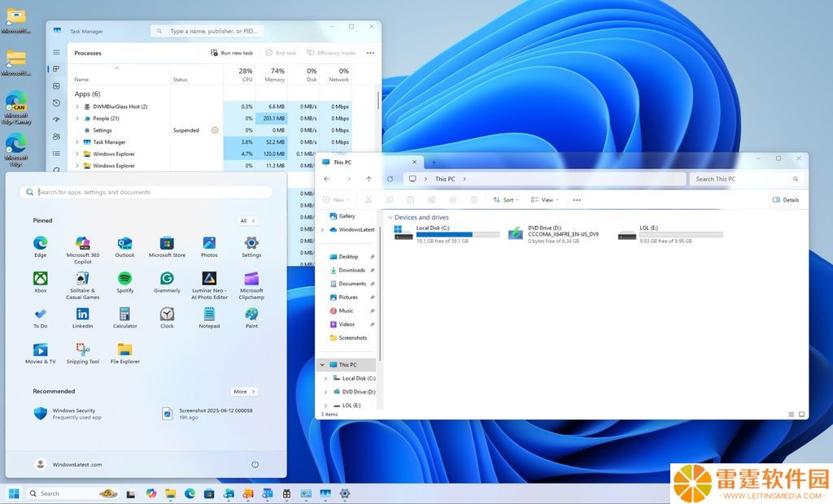Image resolution: width=833 pixels, height=504 pixels.
Task: Expand the Task Manager process row
Action: point(77,142)
